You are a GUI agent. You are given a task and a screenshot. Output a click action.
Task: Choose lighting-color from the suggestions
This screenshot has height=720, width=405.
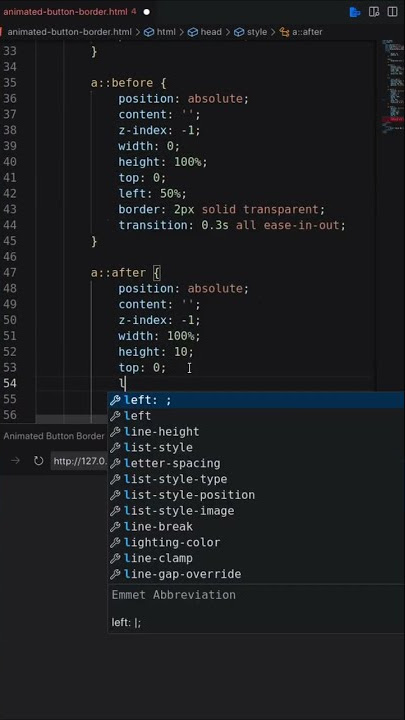256,542
